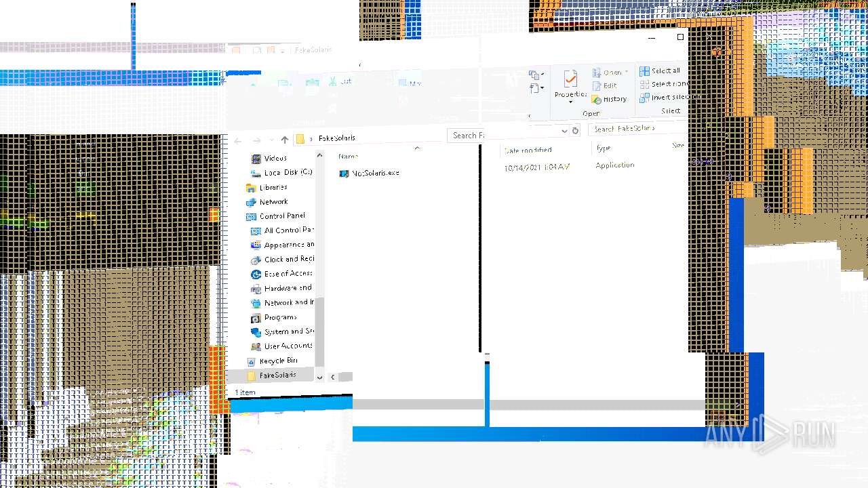Sort by the Size column header
This screenshot has width=868, height=488.
click(678, 146)
